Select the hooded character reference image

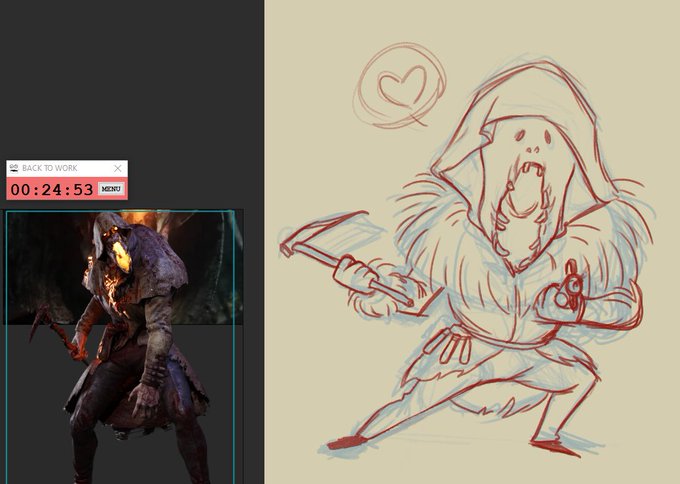click(123, 347)
